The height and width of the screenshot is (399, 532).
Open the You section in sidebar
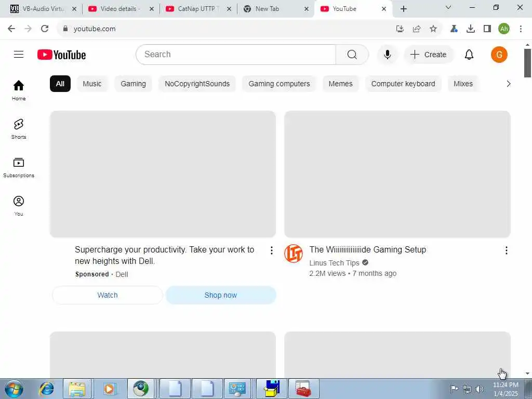click(x=19, y=206)
